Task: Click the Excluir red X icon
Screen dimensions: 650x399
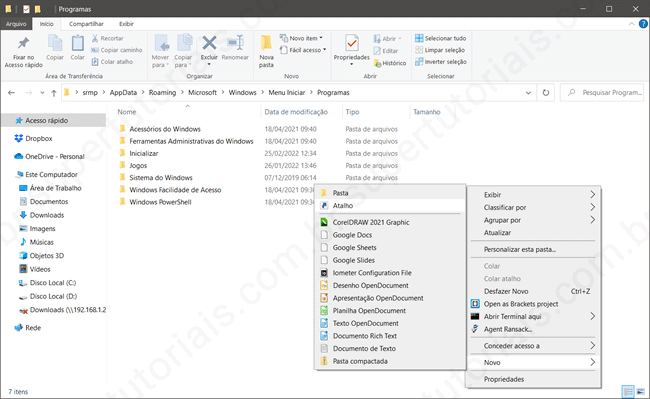Action: [x=209, y=43]
